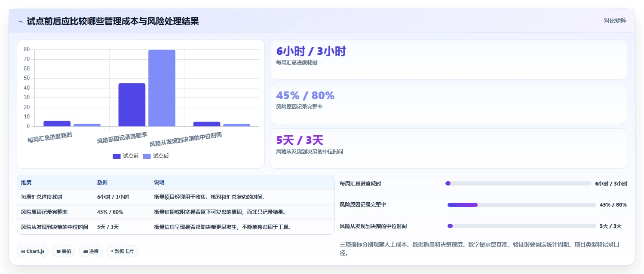Click description starting 衡量项目经理用于收集
The width and height of the screenshot is (644, 274).
(x=210, y=197)
